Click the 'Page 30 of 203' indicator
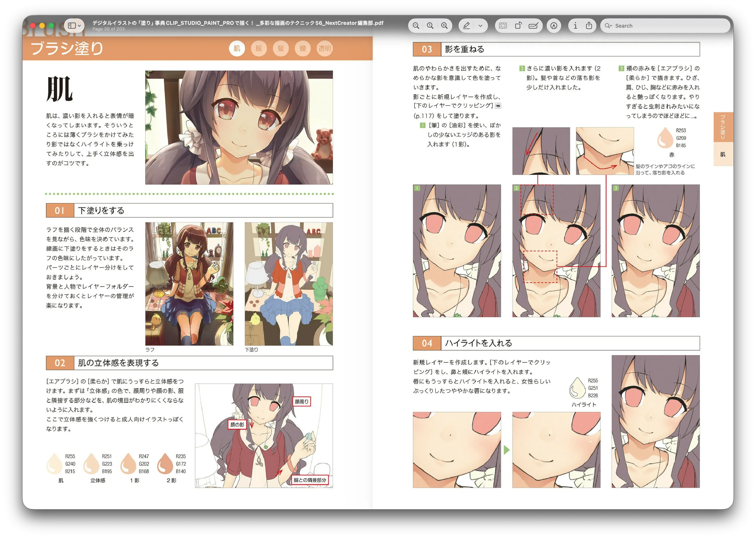756x539 pixels. (108, 29)
